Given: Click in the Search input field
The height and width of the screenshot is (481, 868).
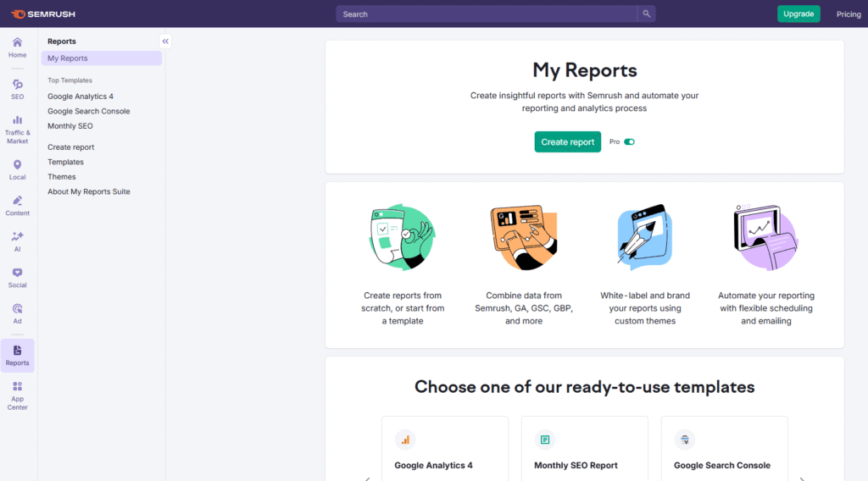Looking at the screenshot, I should coord(487,14).
